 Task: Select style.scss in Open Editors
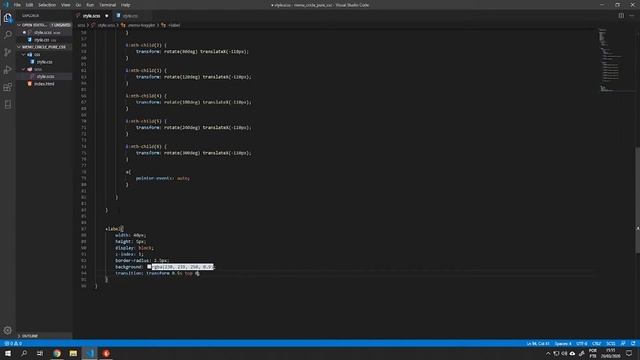click(x=44, y=32)
